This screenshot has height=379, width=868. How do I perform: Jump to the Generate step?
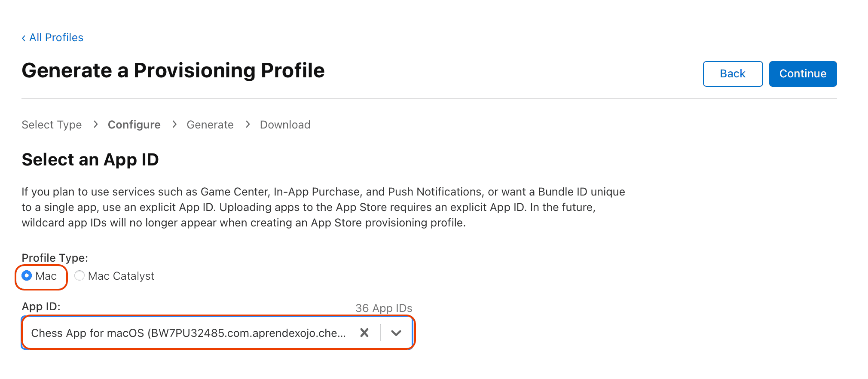(x=210, y=125)
